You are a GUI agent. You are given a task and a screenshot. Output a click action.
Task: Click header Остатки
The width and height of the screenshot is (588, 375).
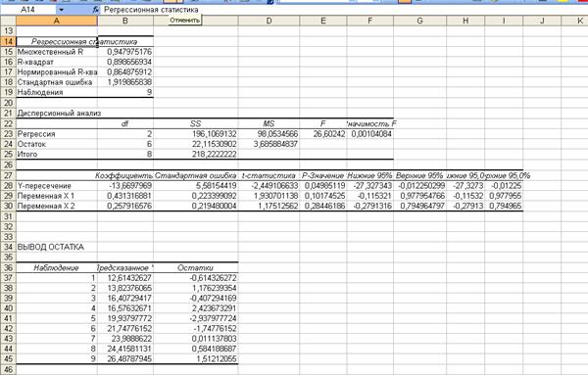click(195, 268)
